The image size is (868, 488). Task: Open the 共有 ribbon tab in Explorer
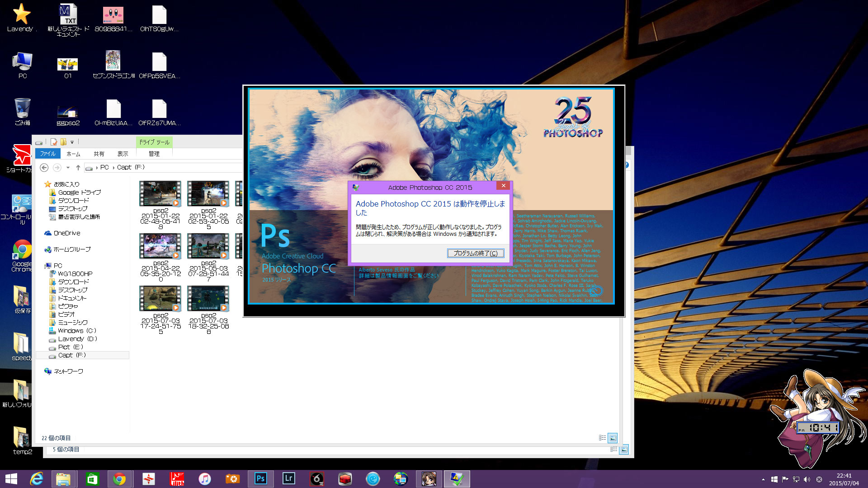click(99, 154)
